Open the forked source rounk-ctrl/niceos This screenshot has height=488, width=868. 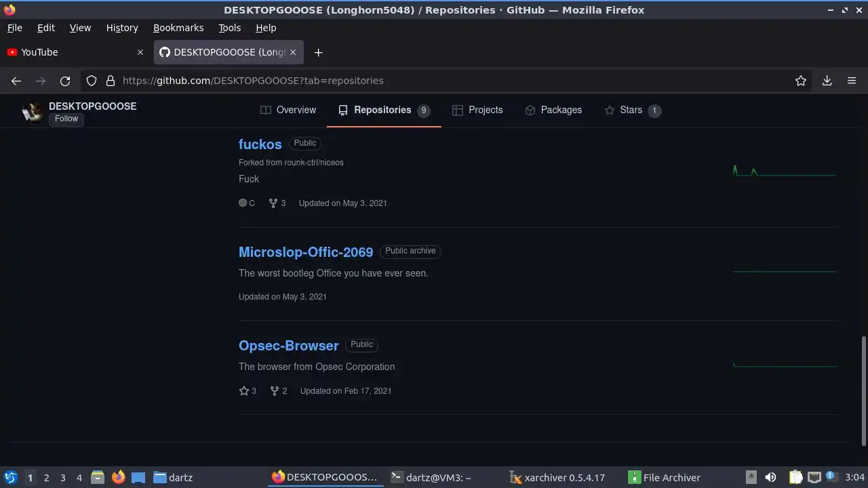tap(314, 163)
